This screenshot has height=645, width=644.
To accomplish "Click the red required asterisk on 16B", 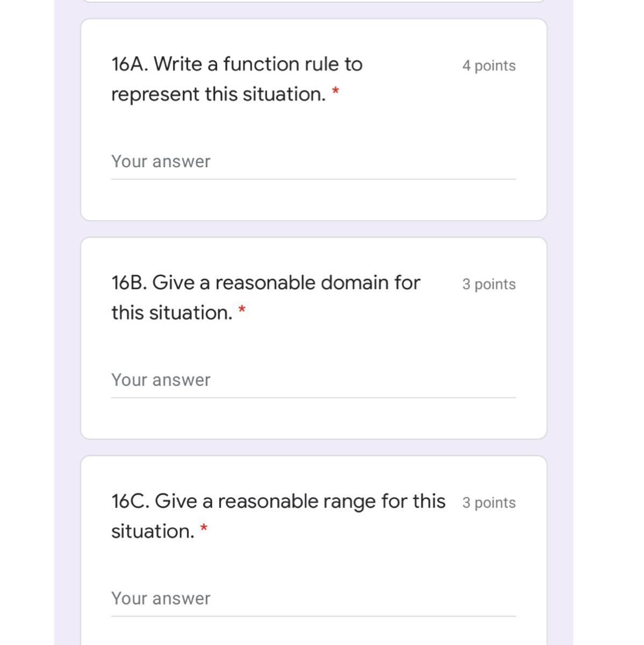I will click(x=242, y=310).
